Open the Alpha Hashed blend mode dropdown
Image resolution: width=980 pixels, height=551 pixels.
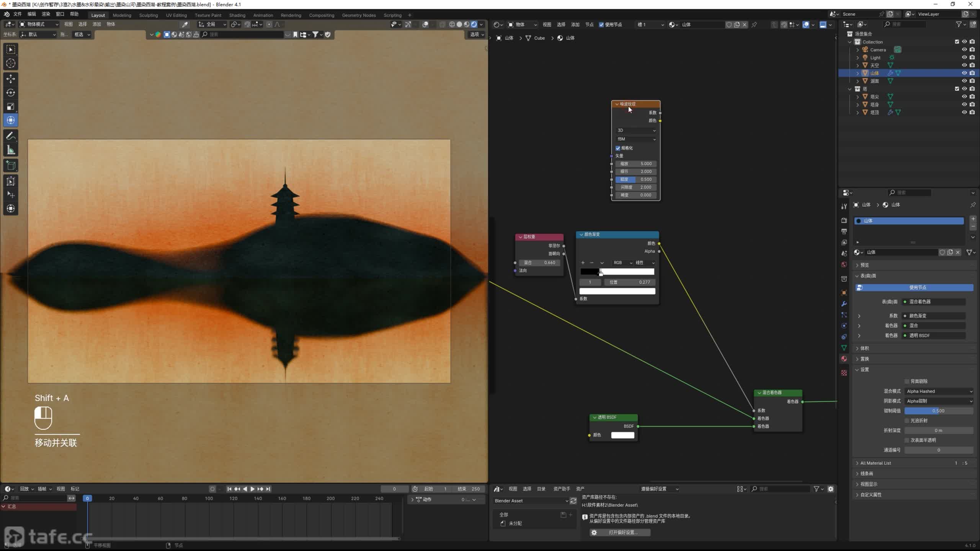pos(939,391)
